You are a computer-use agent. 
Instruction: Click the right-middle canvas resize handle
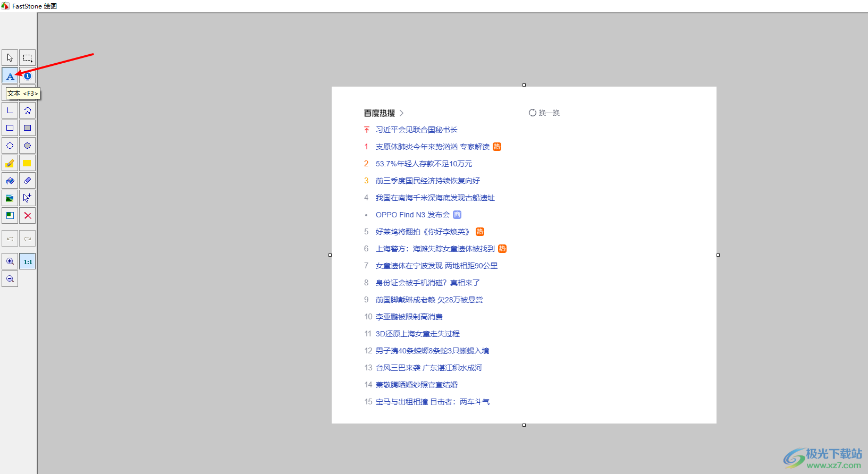(x=718, y=255)
